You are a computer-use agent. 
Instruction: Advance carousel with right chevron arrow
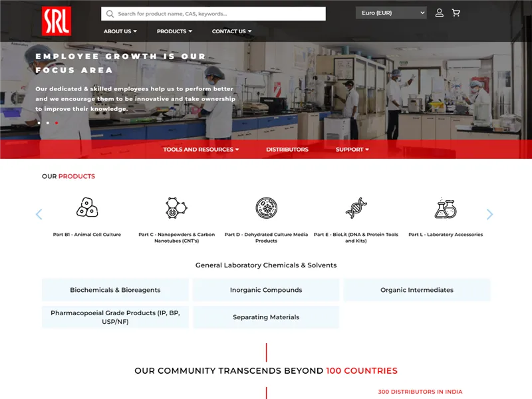(489, 214)
